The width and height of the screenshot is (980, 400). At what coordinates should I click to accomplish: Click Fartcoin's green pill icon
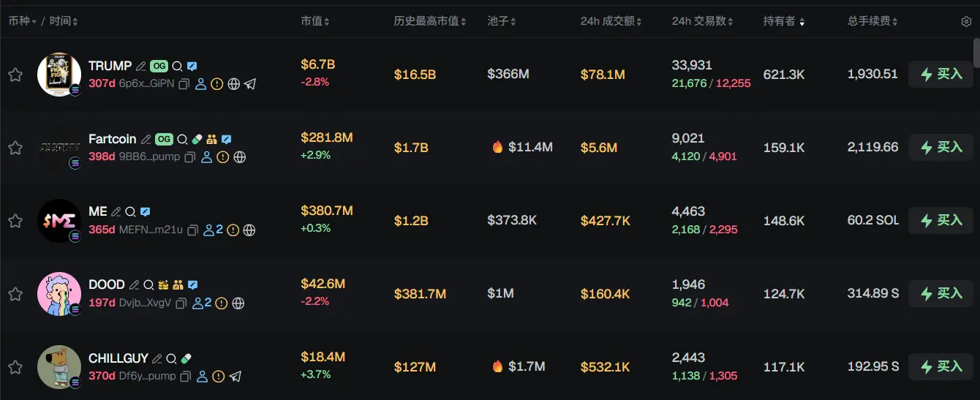(x=197, y=139)
